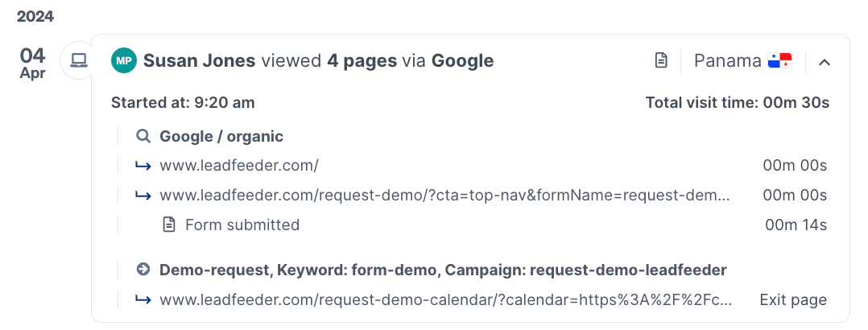Screen dimensions: 868x330
Task: Click the Google / organic source label
Action: (221, 137)
